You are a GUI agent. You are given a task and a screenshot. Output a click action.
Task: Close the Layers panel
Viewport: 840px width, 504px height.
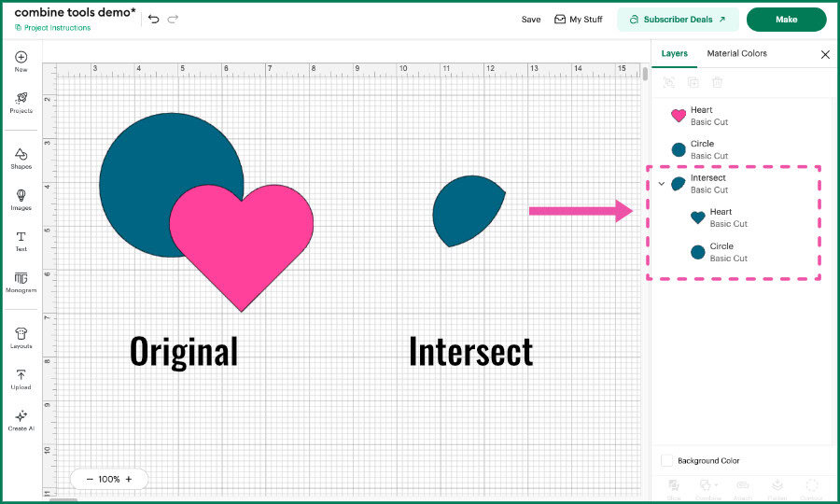[x=825, y=55]
